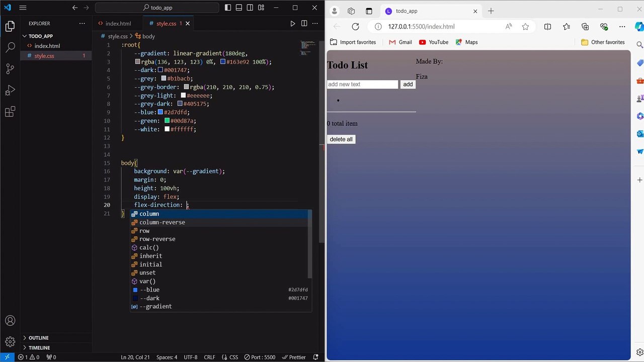Add this page to favorites star

pyautogui.click(x=525, y=27)
